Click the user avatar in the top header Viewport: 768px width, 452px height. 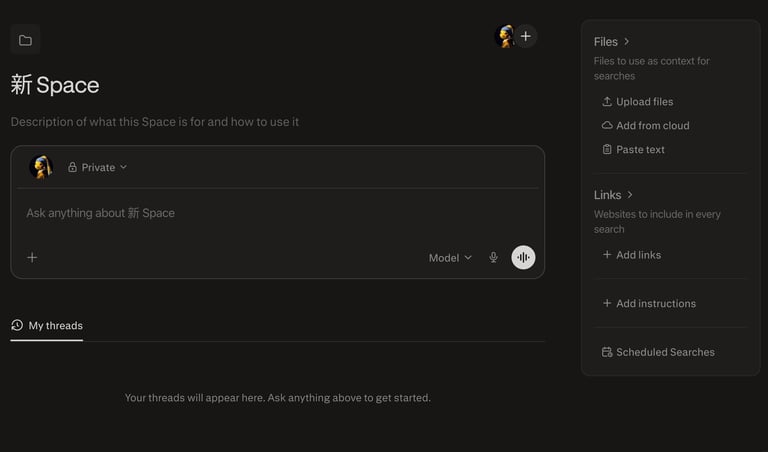[506, 37]
